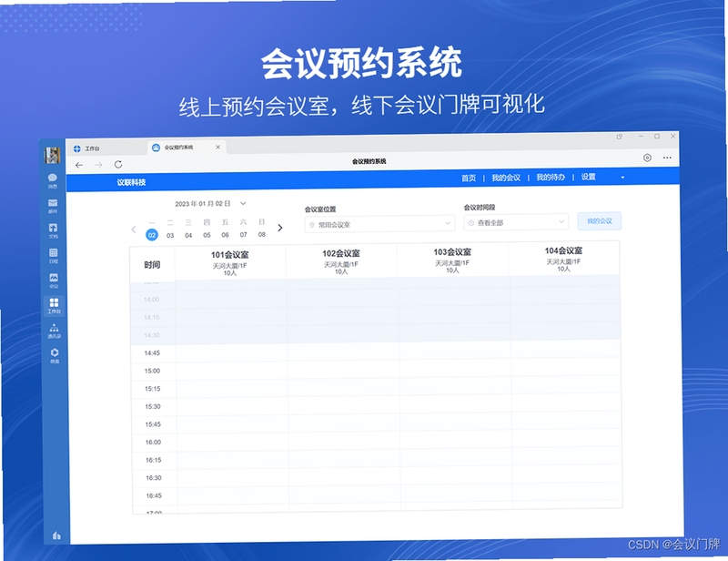
Task: Select date 02 in the week strip
Action: coord(152,235)
